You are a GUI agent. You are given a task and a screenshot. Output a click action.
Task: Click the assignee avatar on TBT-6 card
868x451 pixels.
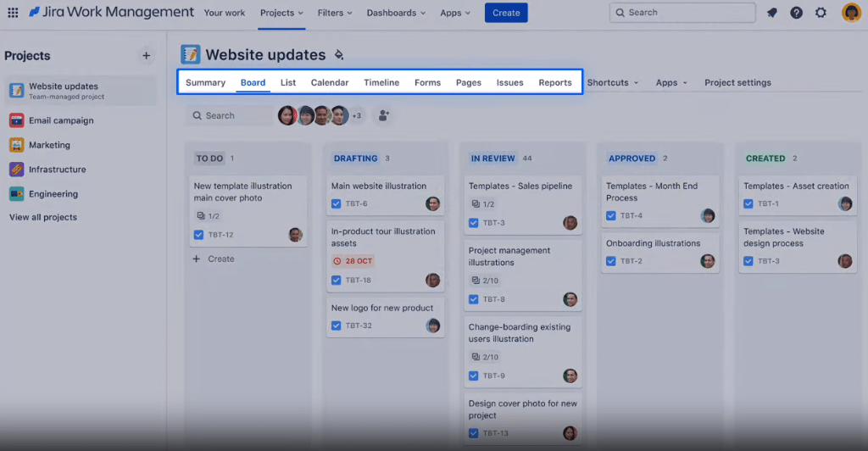click(x=433, y=203)
